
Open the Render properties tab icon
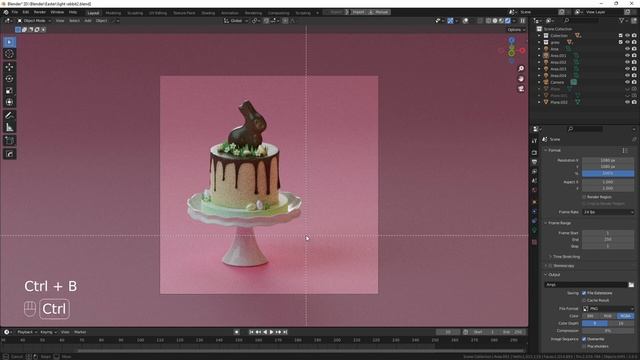coord(534,153)
